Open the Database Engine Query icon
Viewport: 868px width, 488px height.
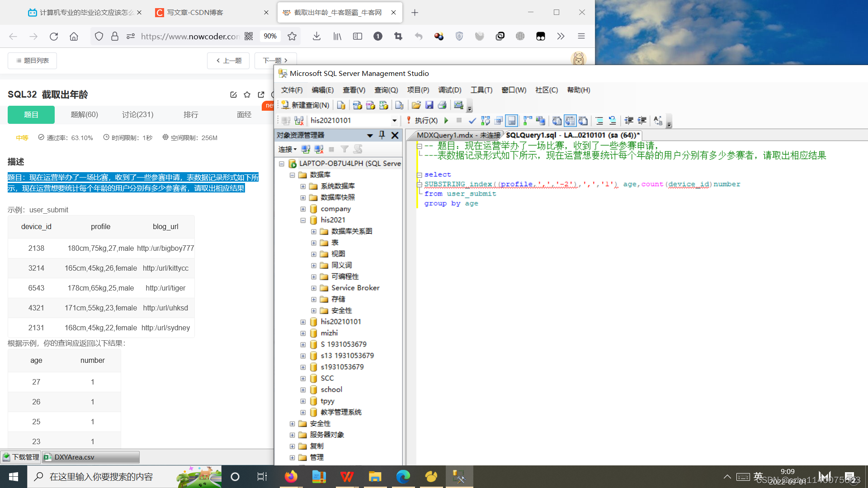341,105
